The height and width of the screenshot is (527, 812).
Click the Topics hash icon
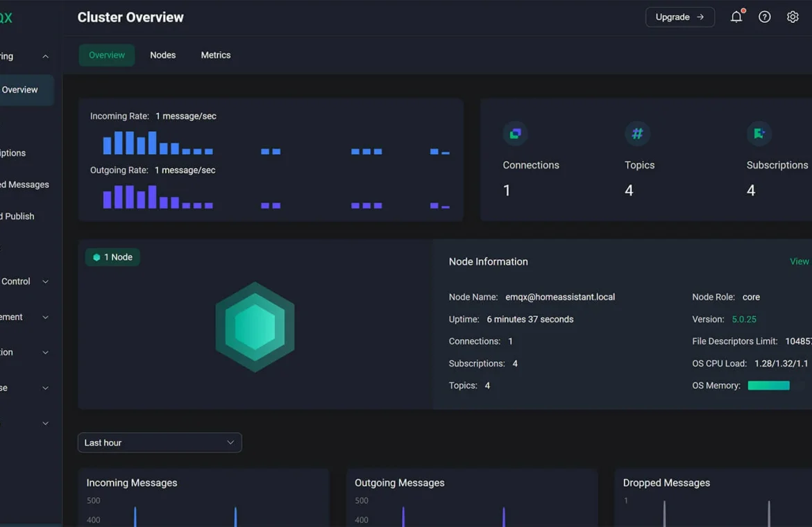click(637, 134)
